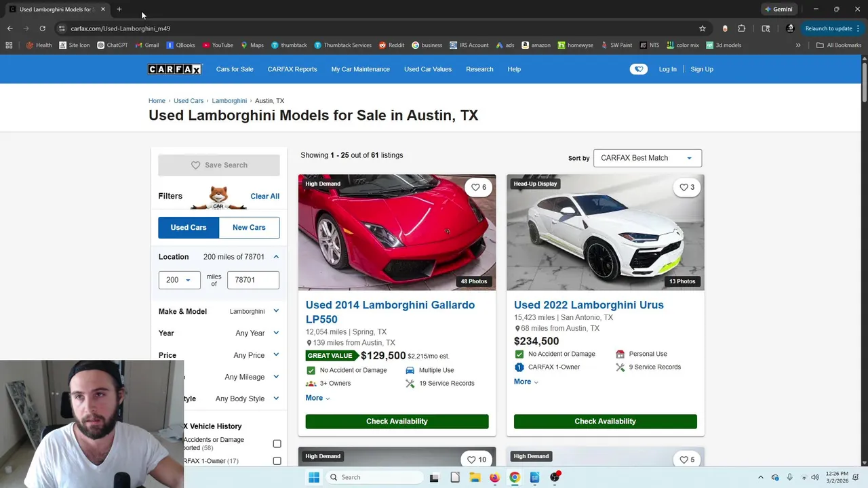Open a new browser tab
Viewport: 868px width, 488px height.
coord(119,9)
